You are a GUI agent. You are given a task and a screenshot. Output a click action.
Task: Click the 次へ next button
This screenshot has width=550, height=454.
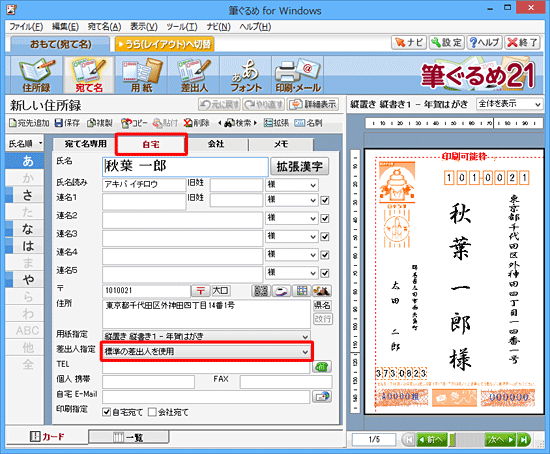click(x=500, y=439)
